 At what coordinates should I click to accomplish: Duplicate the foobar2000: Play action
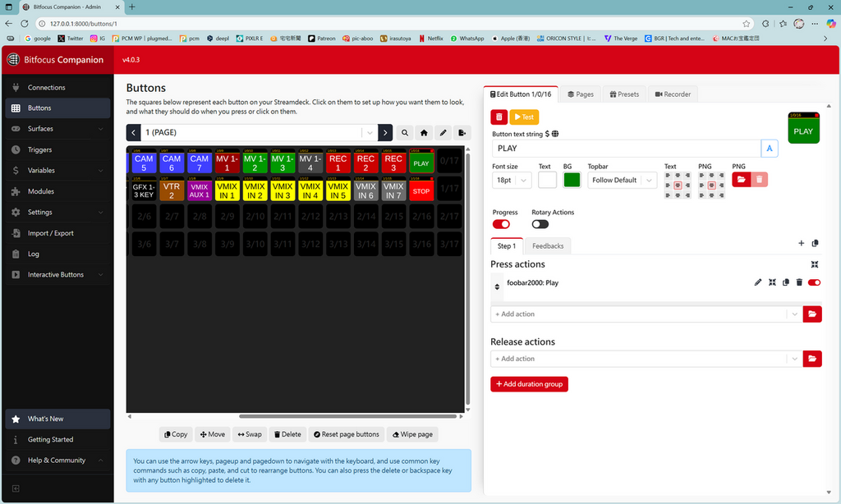click(x=786, y=282)
